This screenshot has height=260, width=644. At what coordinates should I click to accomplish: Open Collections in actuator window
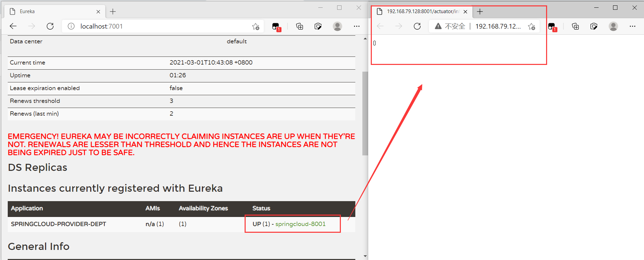point(575,26)
